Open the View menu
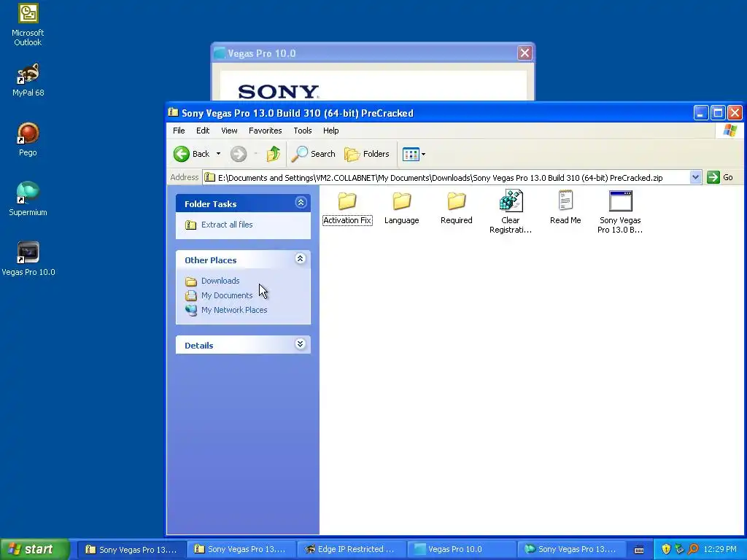Screen dimensions: 747x560 point(229,131)
